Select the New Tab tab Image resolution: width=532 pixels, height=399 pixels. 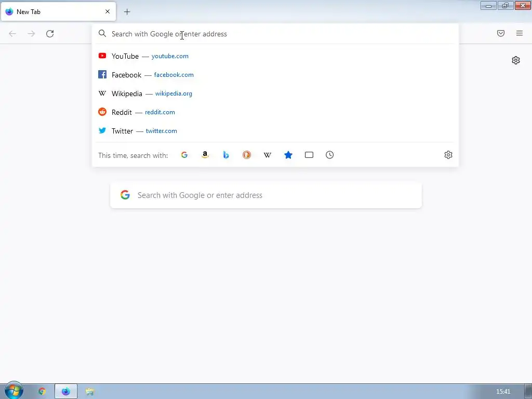click(58, 11)
